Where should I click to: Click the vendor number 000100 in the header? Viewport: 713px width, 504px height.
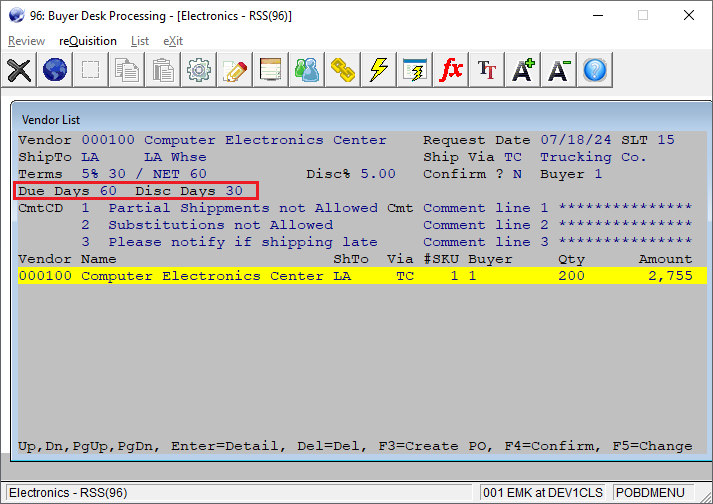(108, 140)
